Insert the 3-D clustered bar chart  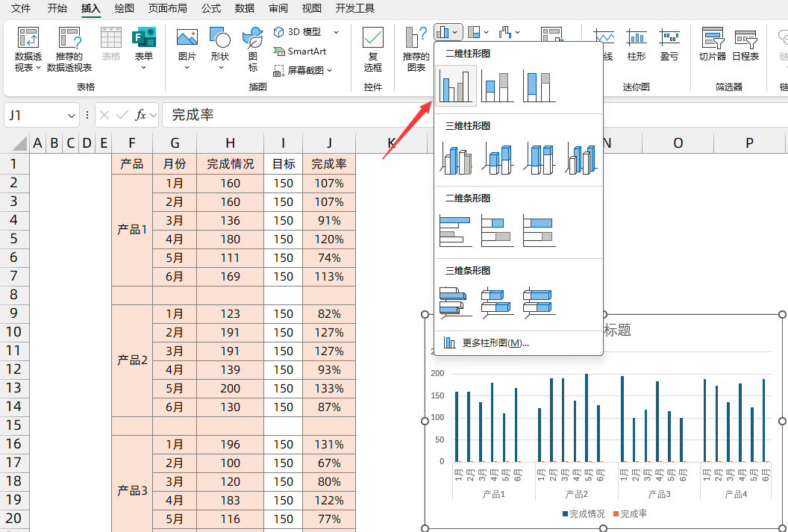[456, 302]
